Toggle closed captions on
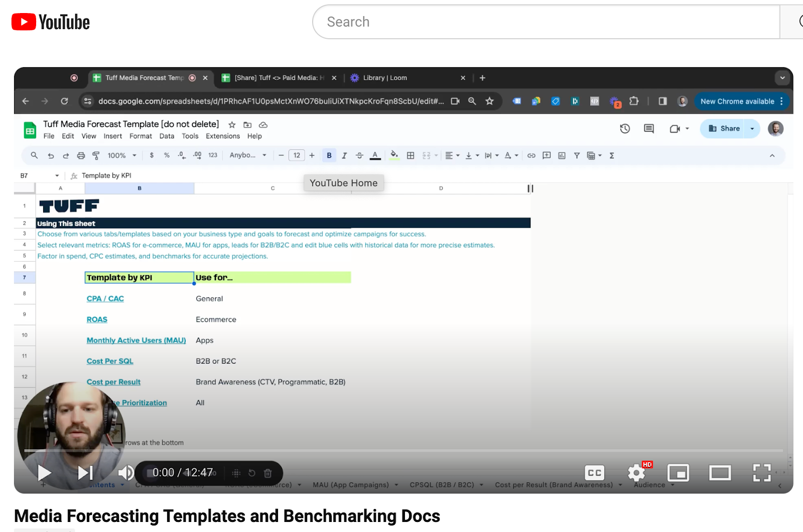 pos(595,472)
